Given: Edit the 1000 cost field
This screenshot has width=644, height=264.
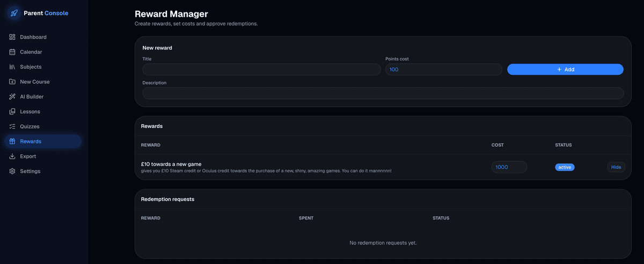Looking at the screenshot, I should click(509, 167).
